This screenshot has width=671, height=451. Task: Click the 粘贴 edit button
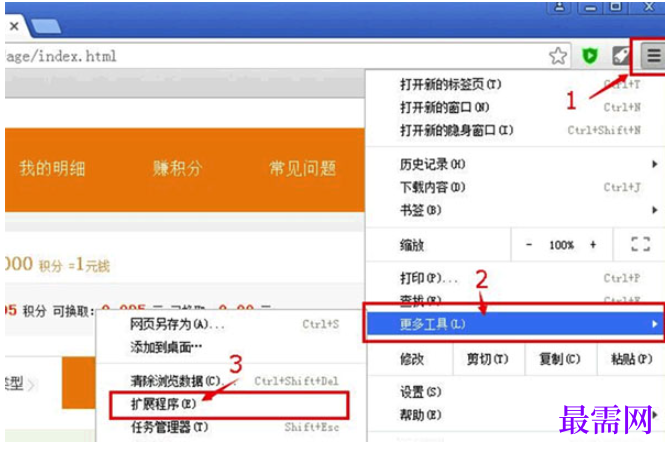pos(632,359)
